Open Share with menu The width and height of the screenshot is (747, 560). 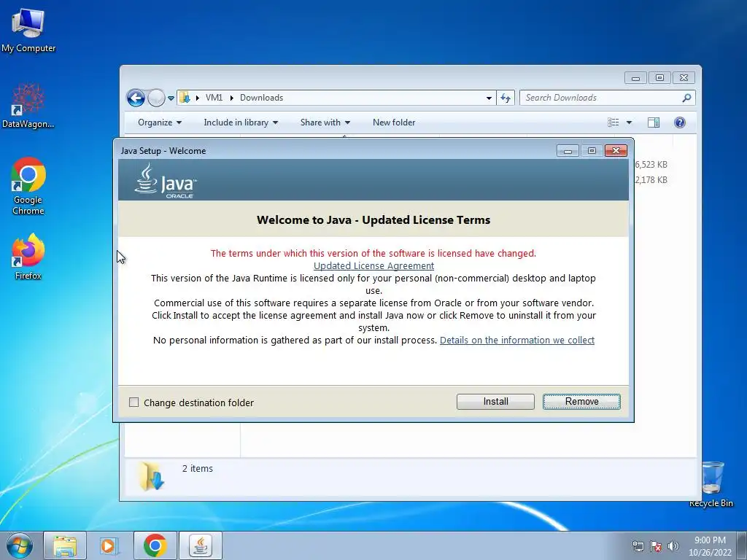[x=325, y=122]
